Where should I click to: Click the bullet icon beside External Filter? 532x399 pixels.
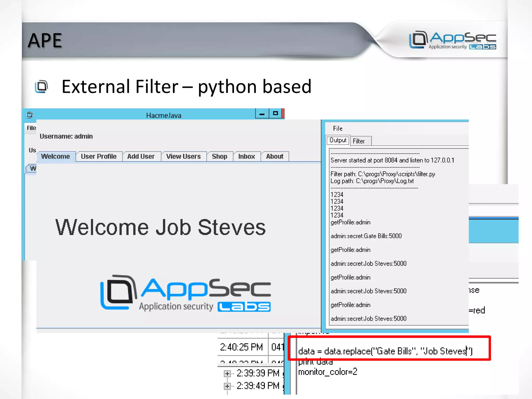point(42,87)
